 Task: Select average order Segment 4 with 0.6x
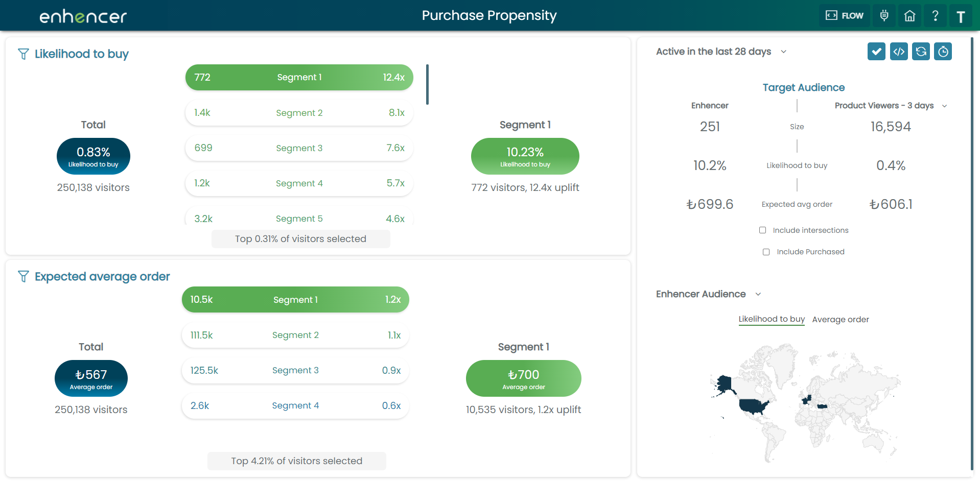click(295, 405)
